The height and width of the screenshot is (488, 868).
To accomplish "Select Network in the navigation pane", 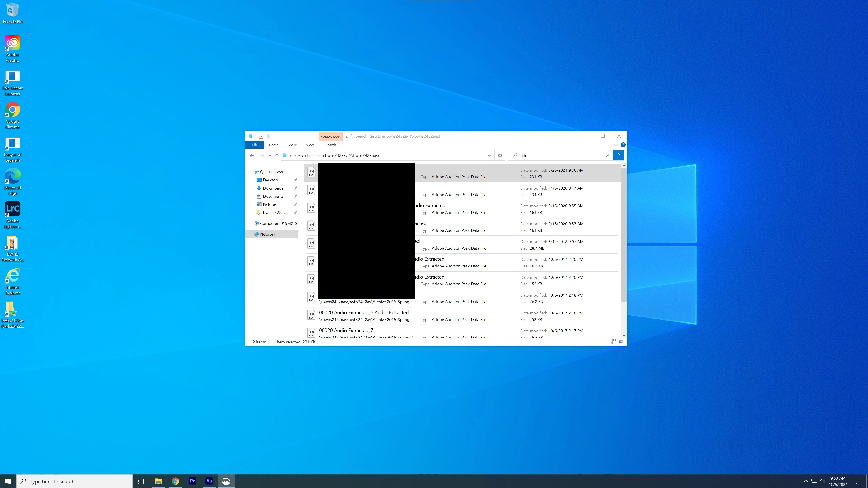I will pos(268,234).
